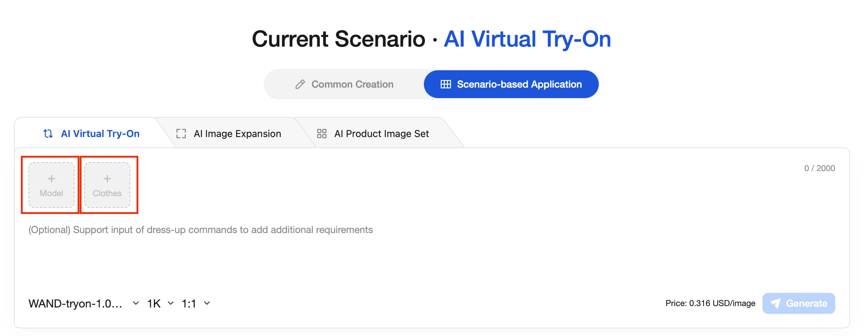Open the AI Virtual Try-On tab
868x336 pixels.
pyautogui.click(x=91, y=134)
